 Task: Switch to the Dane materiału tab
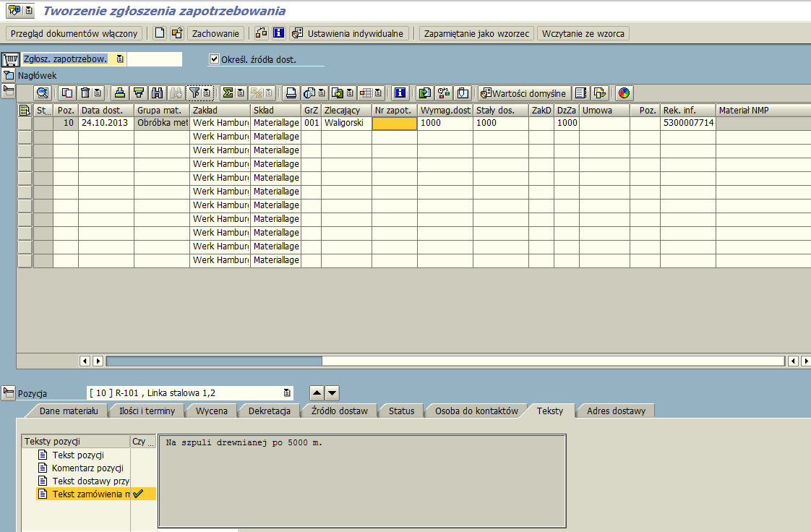pos(68,411)
